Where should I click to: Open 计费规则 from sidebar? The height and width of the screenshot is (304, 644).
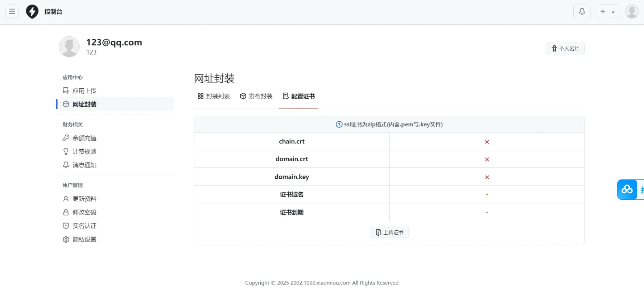click(84, 151)
